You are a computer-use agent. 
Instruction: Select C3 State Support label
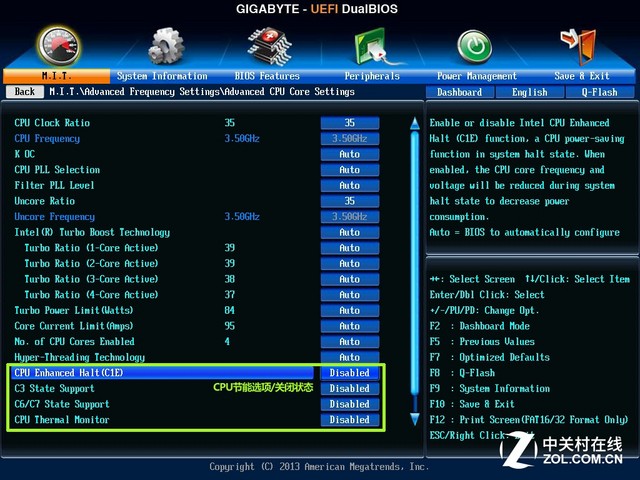(x=54, y=389)
